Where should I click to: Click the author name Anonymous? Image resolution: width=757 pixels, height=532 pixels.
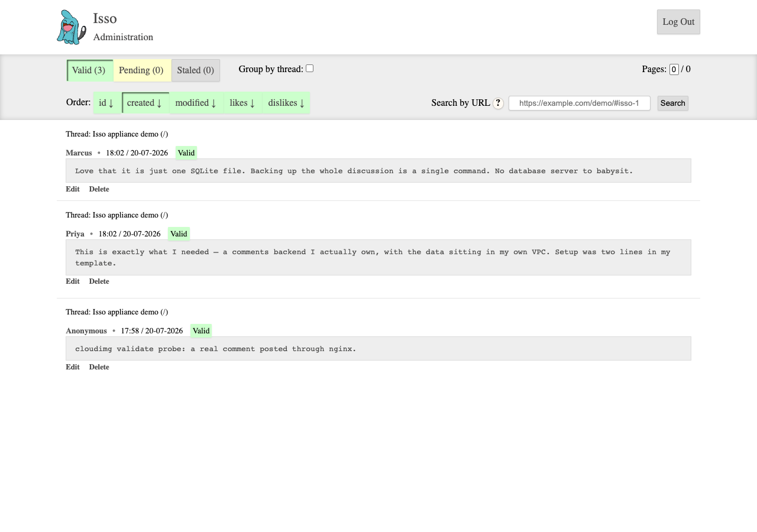[86, 331]
